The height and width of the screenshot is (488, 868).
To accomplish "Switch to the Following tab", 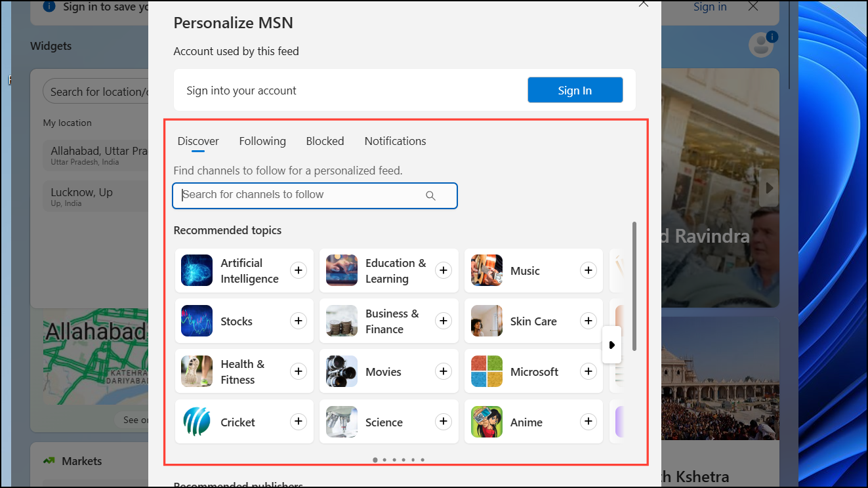I will [262, 141].
